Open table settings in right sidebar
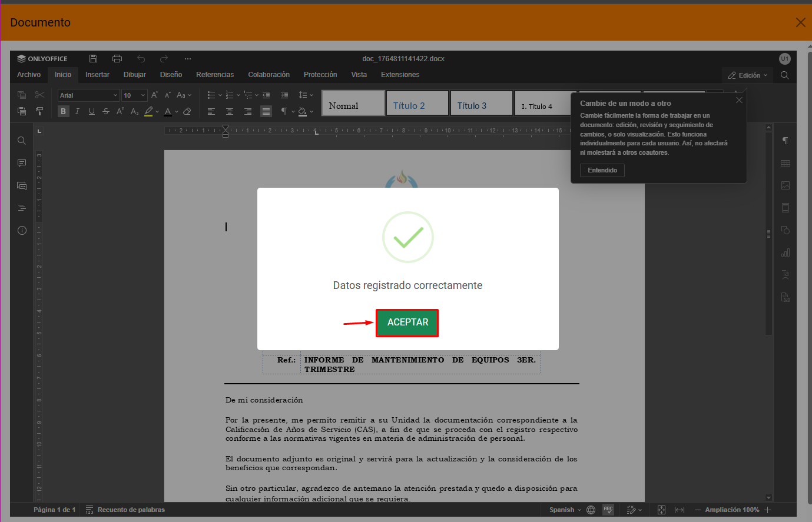The image size is (812, 522). [785, 164]
